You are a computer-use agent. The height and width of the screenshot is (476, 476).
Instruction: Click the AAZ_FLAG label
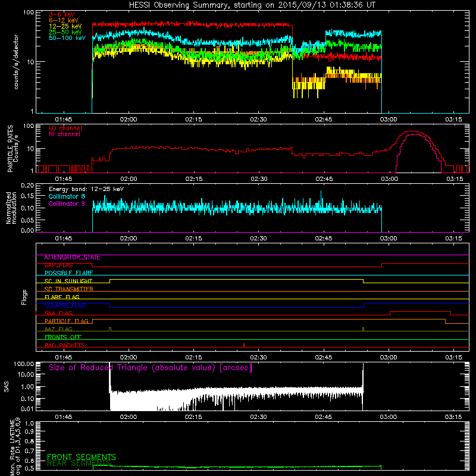pos(58,330)
